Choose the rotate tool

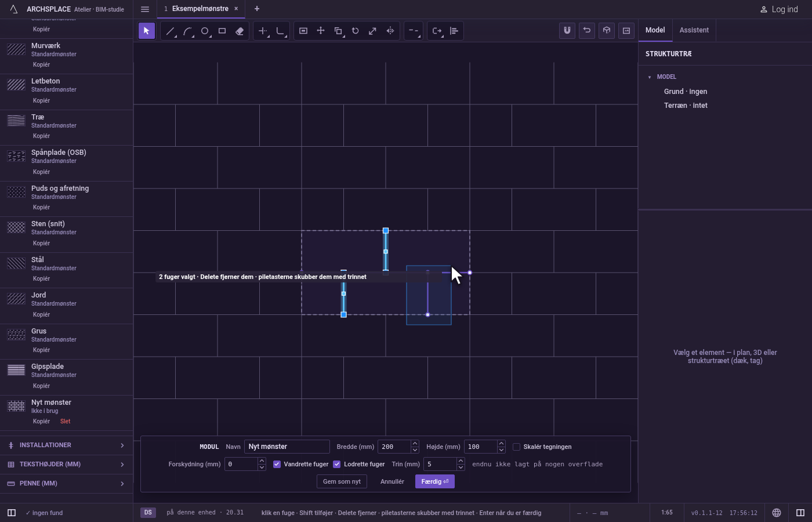pyautogui.click(x=356, y=31)
